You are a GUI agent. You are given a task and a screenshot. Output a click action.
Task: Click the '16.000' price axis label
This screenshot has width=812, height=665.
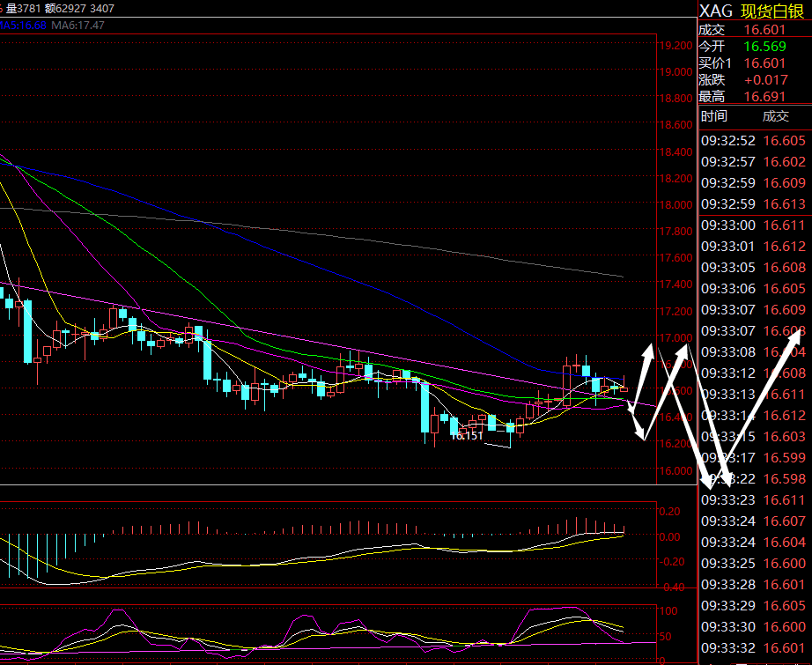coord(675,470)
